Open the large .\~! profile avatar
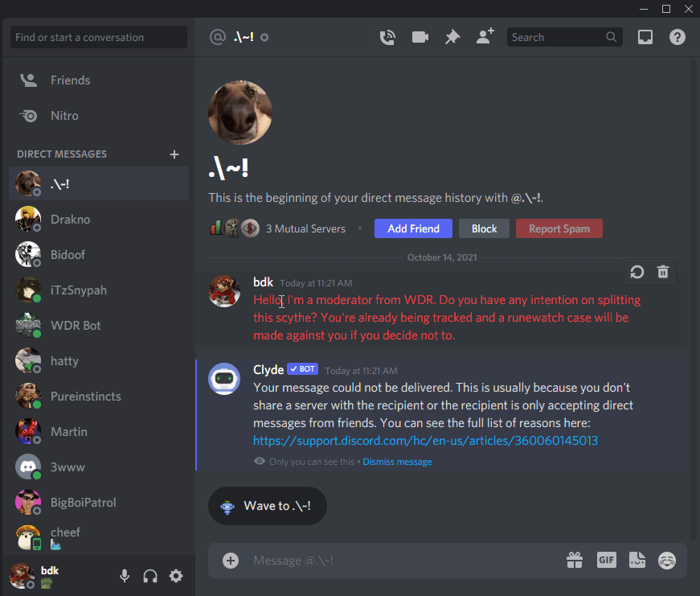700x596 pixels. tap(240, 113)
